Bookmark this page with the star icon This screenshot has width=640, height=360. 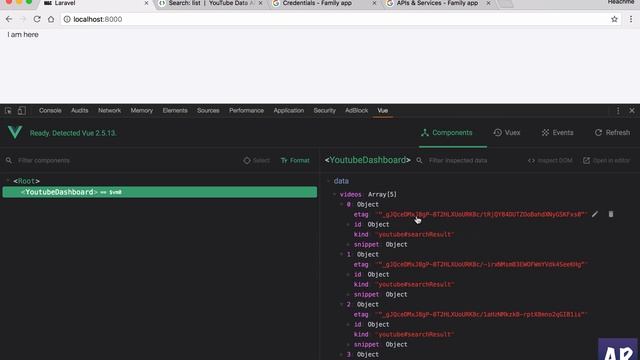point(614,19)
